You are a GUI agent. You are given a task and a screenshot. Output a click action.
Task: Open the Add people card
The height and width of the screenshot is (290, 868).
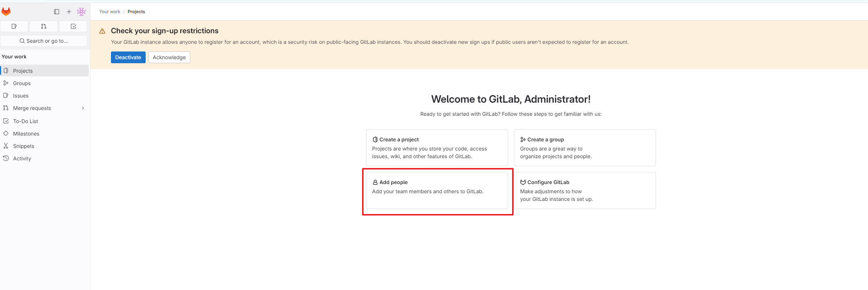437,190
